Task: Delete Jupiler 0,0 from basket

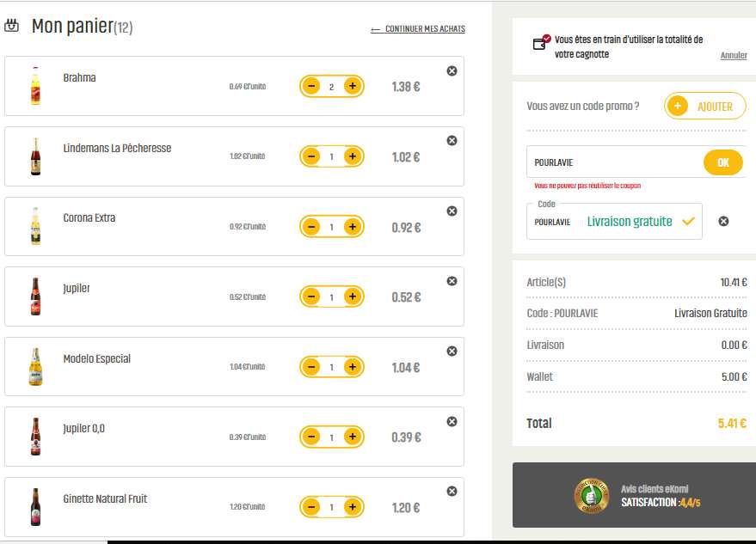Action: [x=452, y=421]
